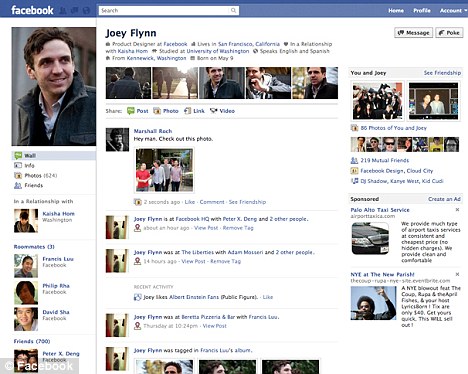Open University of Washington link

218,51
